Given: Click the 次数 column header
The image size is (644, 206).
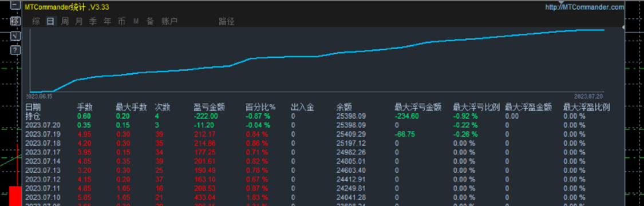Looking at the screenshot, I should (162, 108).
